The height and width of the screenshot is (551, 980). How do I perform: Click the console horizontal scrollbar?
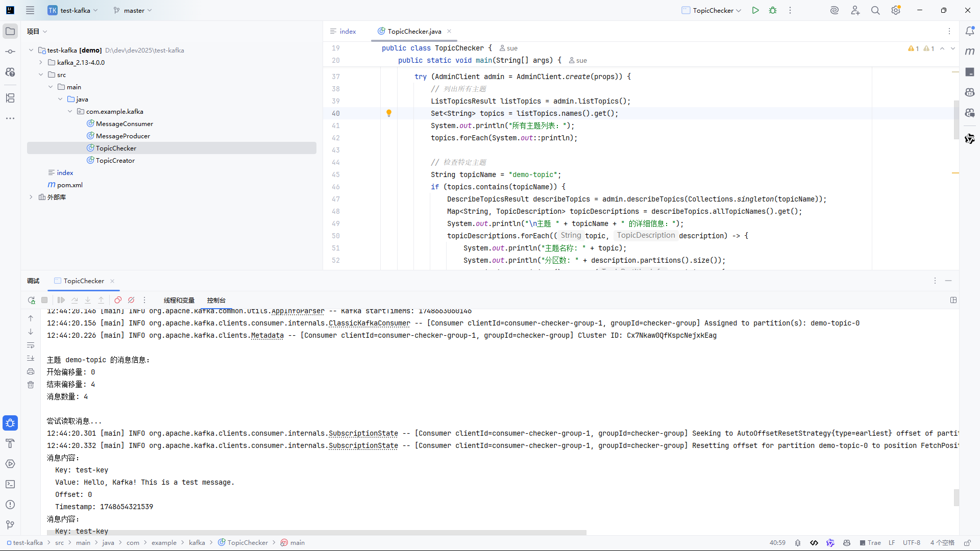316,533
